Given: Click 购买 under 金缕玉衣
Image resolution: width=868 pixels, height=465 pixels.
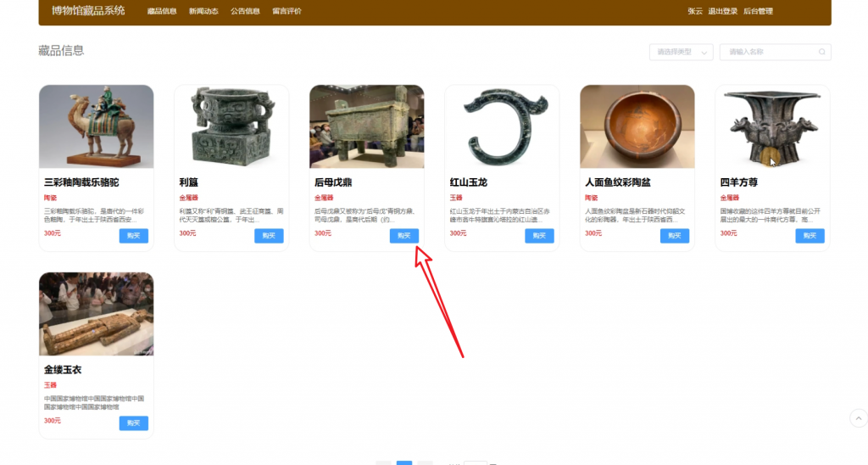Looking at the screenshot, I should 133,423.
